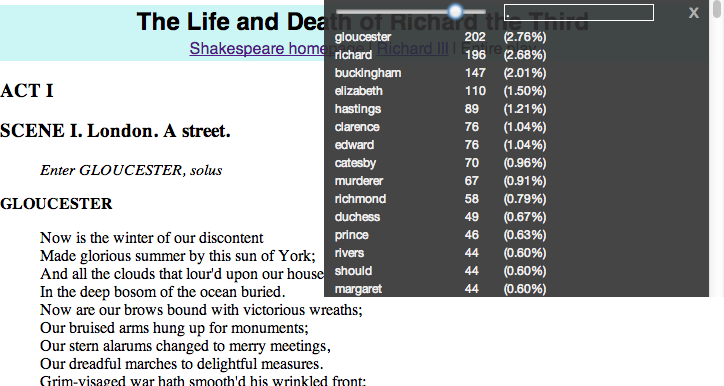Click the count 67 for murderer
Viewport: 724px width, 386px height.
[x=471, y=181]
